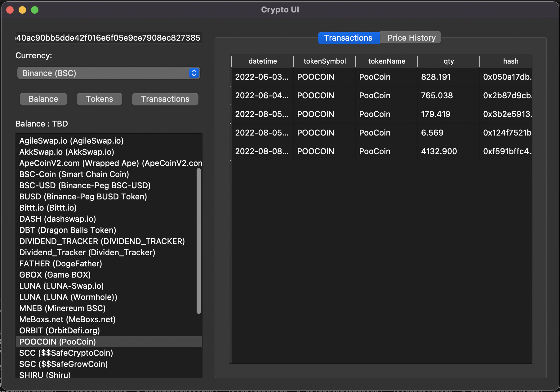Sort by tokenSymbol column header
This screenshot has height=392, width=560.
[325, 61]
